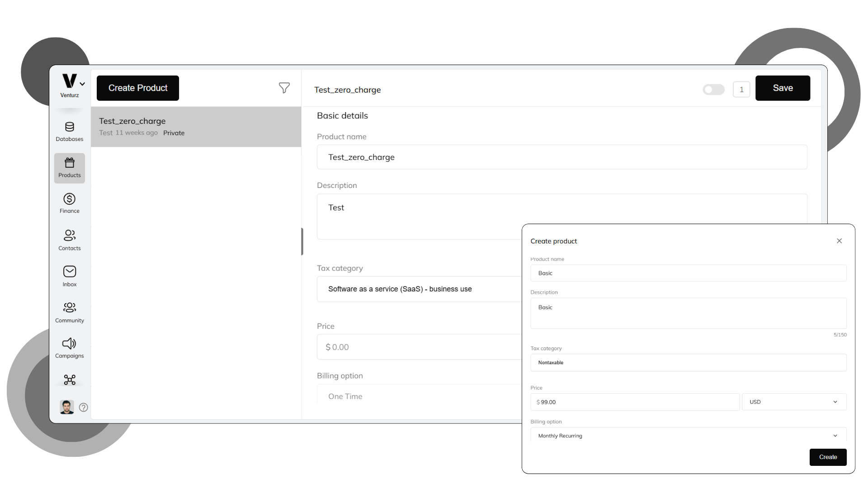Viewport: 868px width, 488px height.
Task: Open the Campaigns megaphone icon
Action: [x=69, y=348]
